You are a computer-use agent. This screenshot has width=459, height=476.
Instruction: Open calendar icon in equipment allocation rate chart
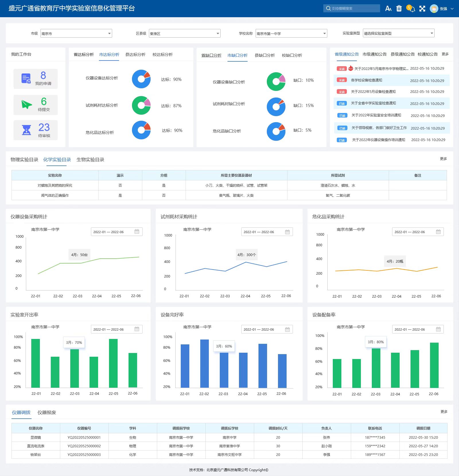click(438, 329)
